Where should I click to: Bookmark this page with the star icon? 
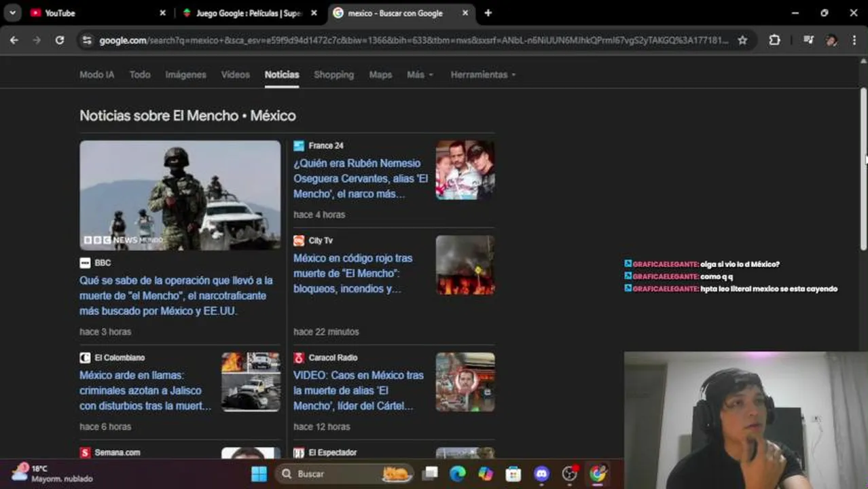click(x=742, y=40)
